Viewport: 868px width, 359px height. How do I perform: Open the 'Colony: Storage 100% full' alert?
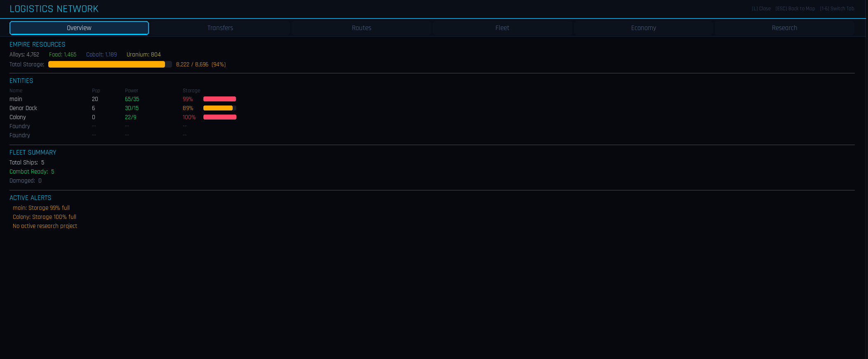click(45, 217)
